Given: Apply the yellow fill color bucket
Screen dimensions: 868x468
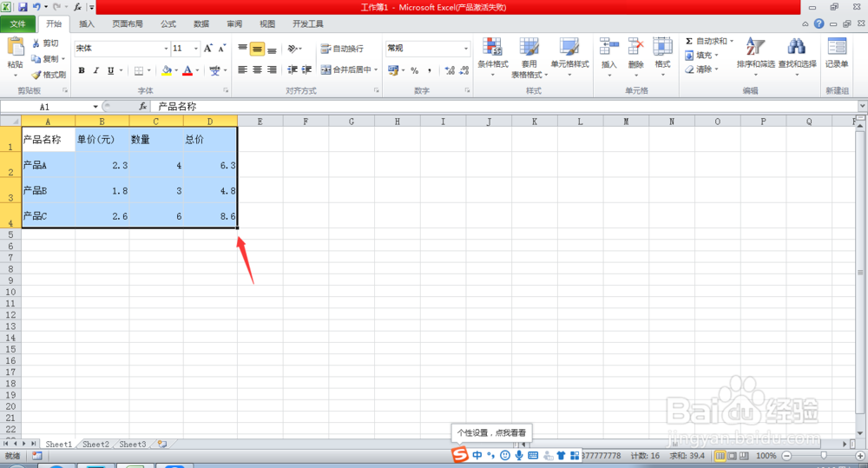Looking at the screenshot, I should click(x=167, y=70).
